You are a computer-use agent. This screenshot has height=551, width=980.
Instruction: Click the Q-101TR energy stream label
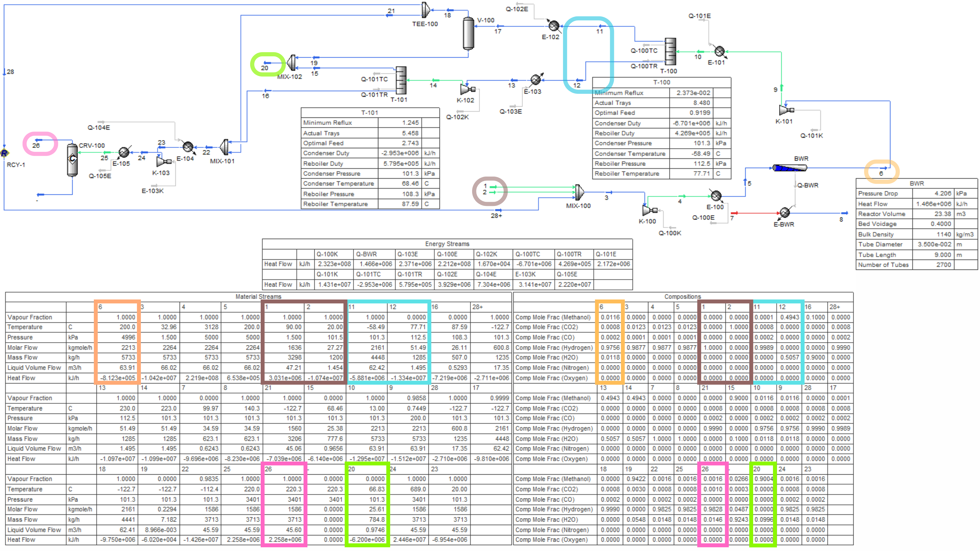[x=374, y=95]
